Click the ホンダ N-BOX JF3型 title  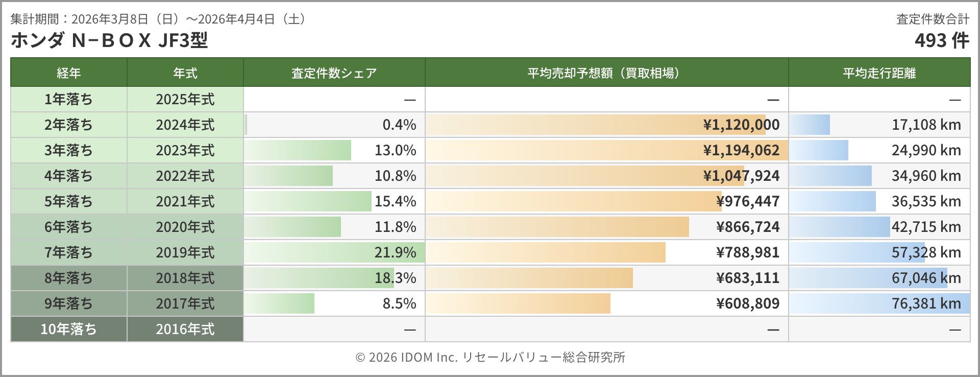coord(109,40)
